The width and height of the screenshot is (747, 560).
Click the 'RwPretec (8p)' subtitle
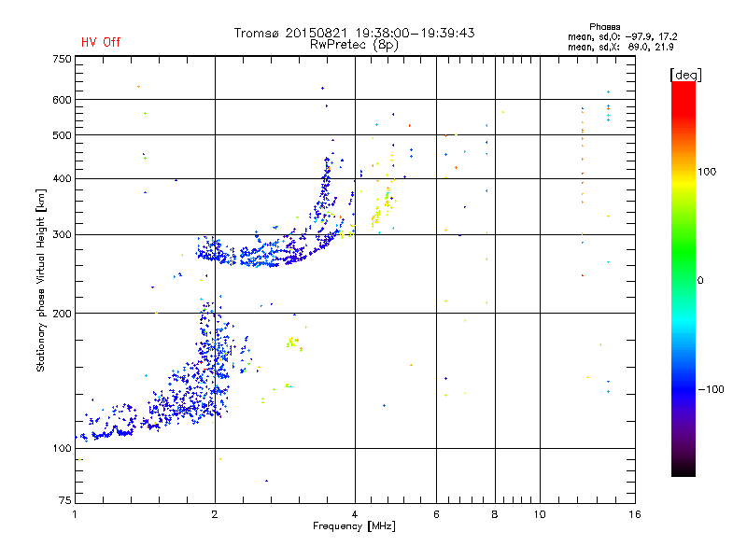[354, 45]
